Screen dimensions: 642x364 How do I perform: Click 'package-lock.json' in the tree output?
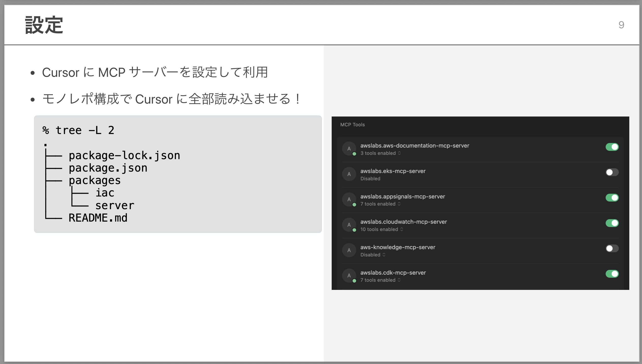pos(124,155)
